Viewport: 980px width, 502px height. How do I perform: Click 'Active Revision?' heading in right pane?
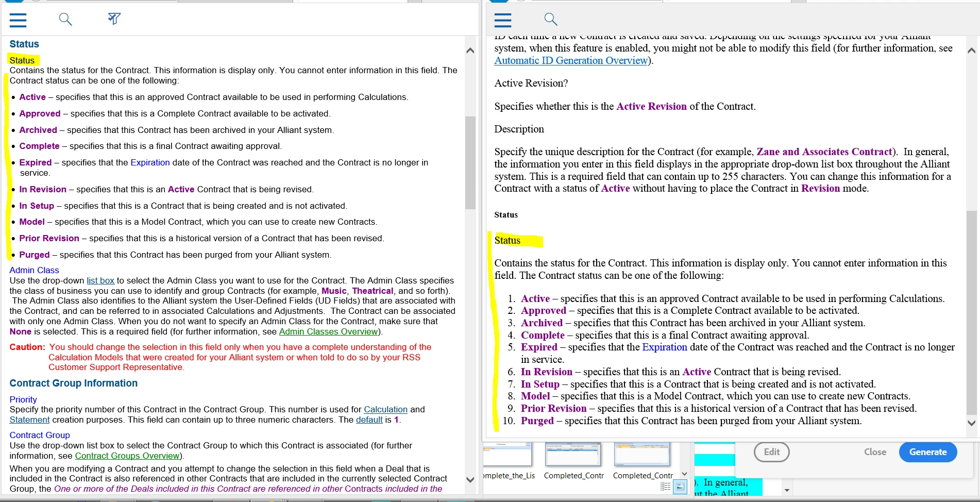click(x=531, y=83)
